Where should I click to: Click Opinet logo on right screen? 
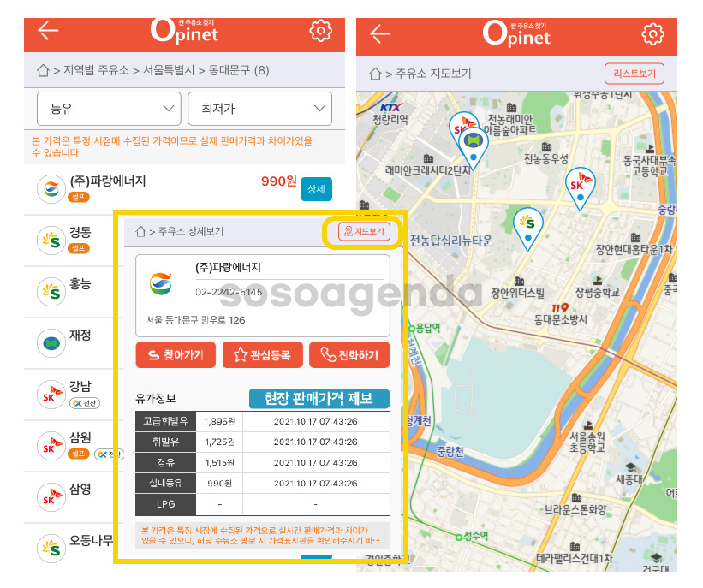pyautogui.click(x=516, y=33)
